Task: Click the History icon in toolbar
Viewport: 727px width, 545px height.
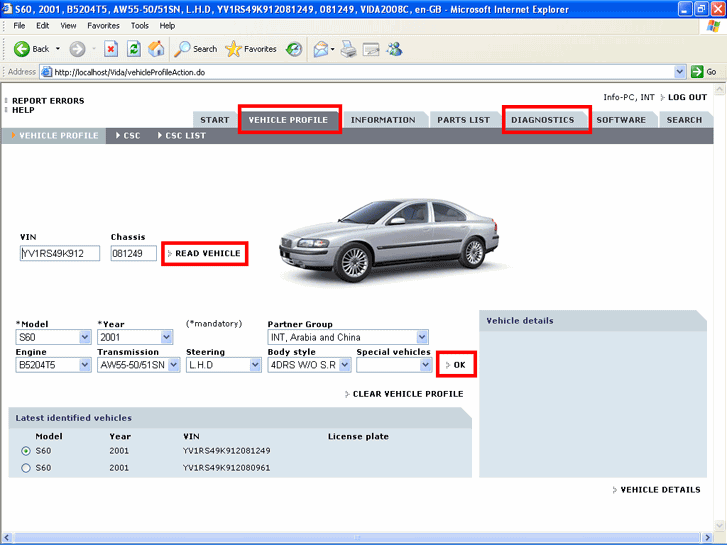Action: [x=294, y=48]
